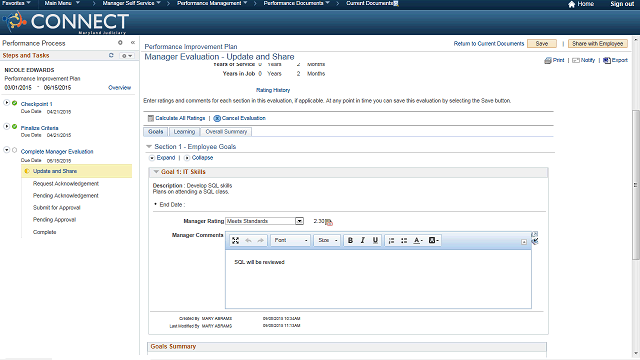Open Manager Self Service breadcrumb menu

131,3
